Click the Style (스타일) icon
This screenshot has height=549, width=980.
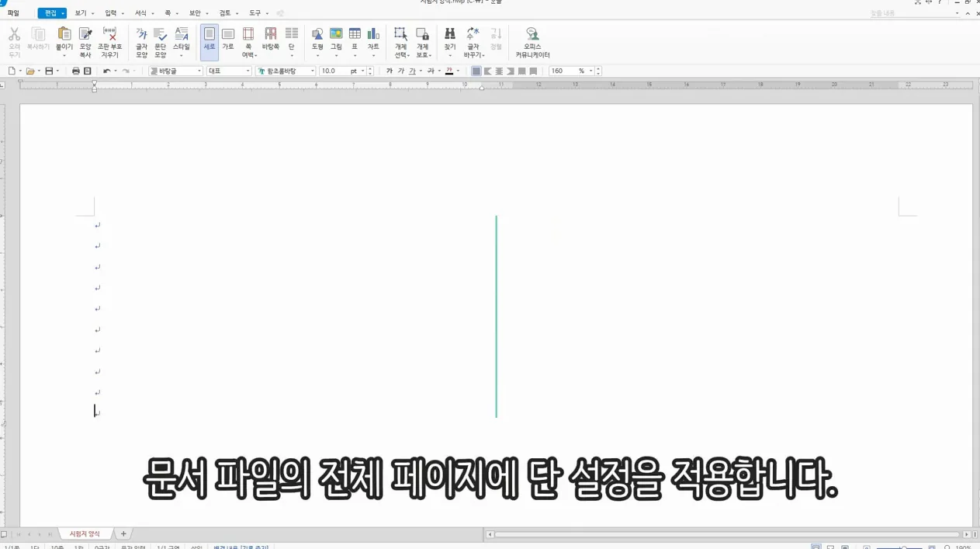(181, 33)
